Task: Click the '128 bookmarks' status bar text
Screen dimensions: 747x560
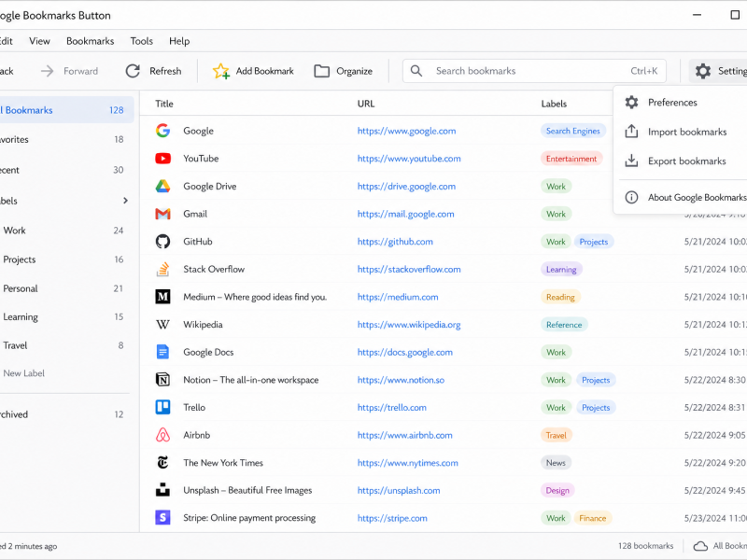Action: [645, 546]
